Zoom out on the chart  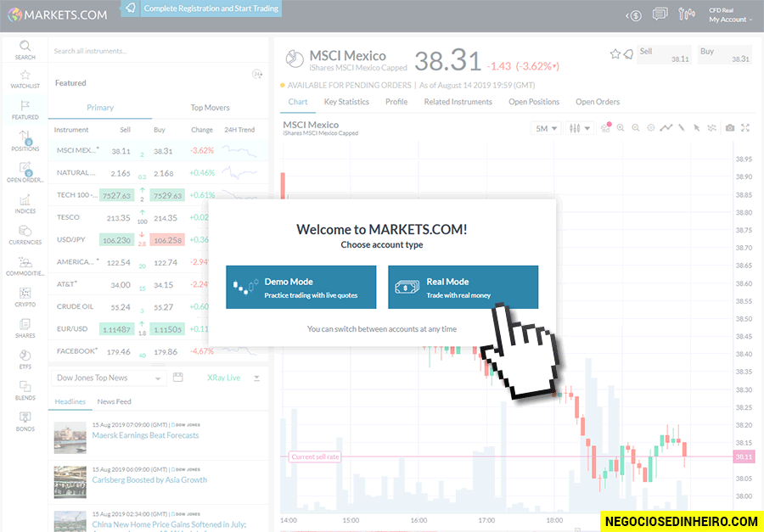pos(635,127)
